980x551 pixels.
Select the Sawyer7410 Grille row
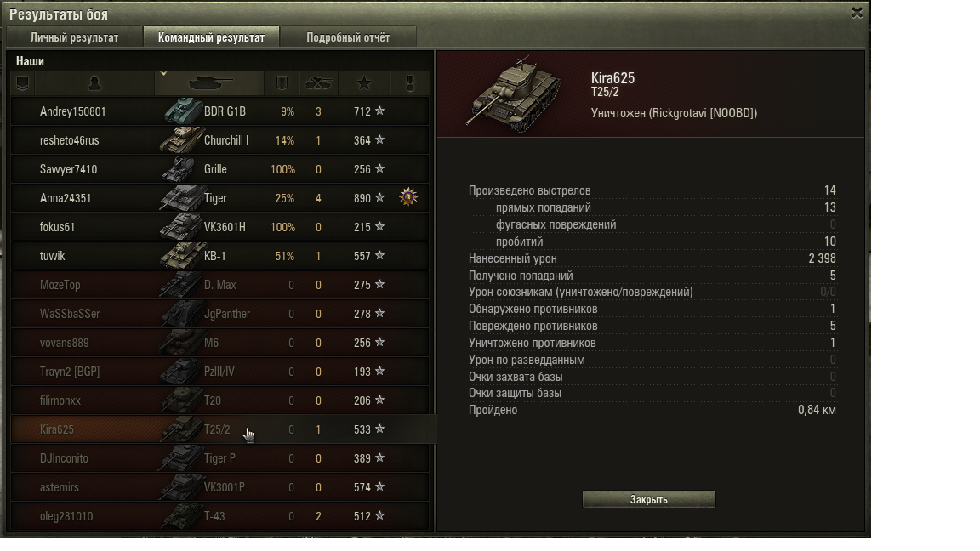(x=220, y=168)
